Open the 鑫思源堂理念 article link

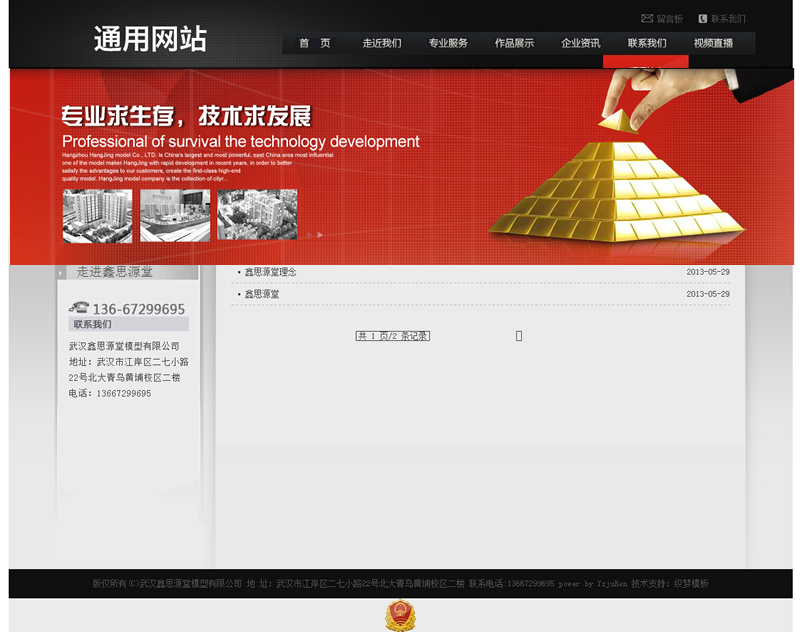pos(270,272)
